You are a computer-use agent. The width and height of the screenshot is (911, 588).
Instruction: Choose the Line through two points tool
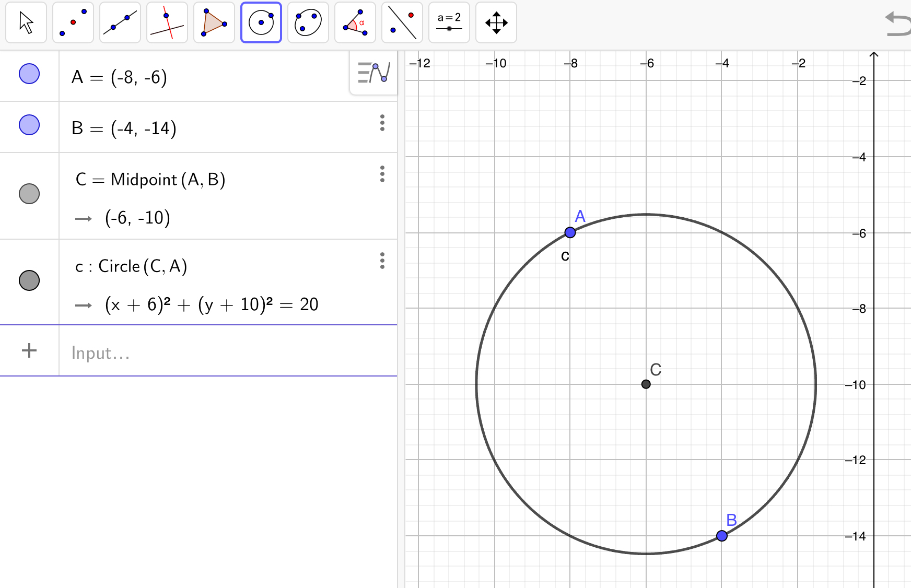tap(120, 22)
